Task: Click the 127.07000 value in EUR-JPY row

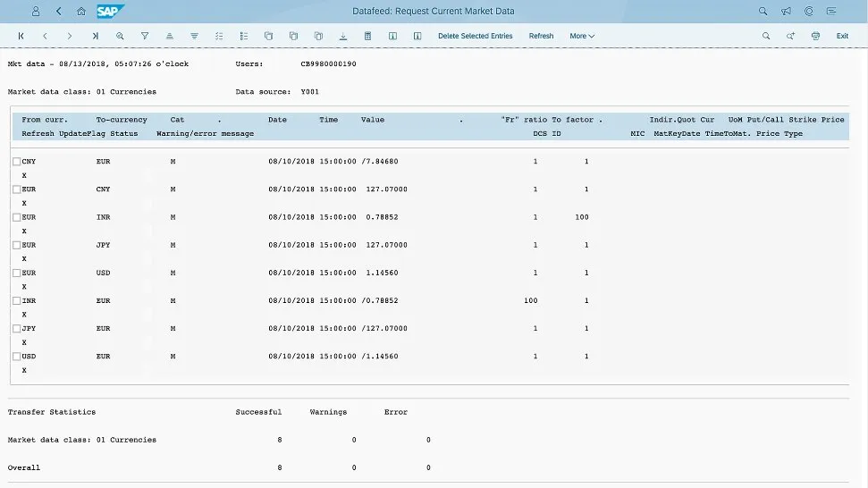Action: [x=386, y=245]
